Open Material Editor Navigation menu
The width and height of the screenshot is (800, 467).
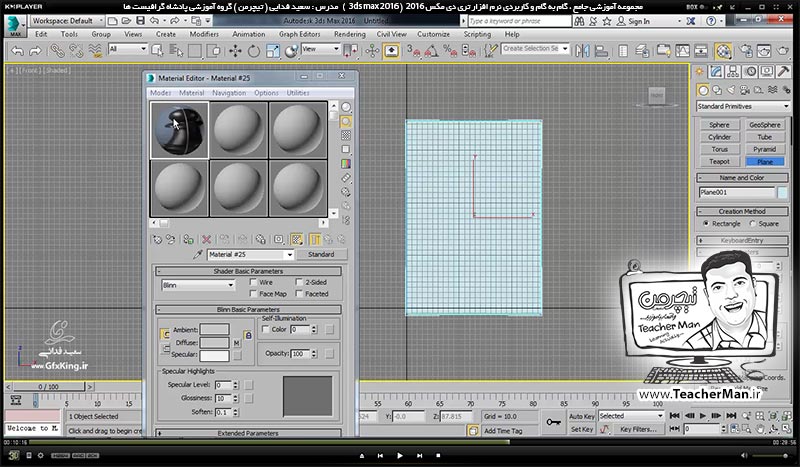pos(229,93)
